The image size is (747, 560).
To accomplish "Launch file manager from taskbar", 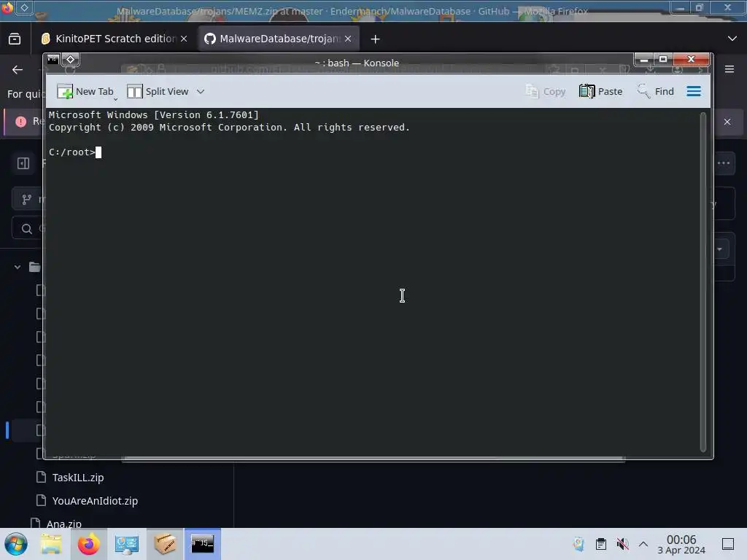I will 51,544.
